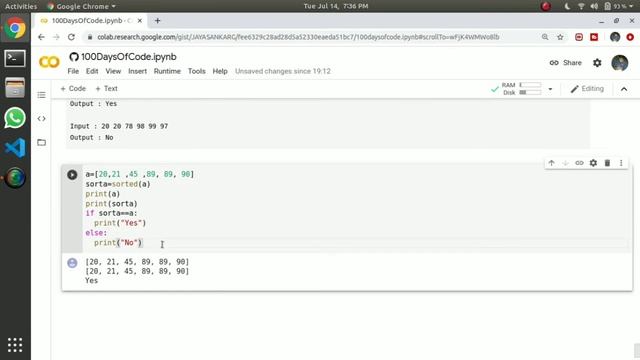Click the output text Yes
Image resolution: width=640 pixels, height=360 pixels.
91,280
